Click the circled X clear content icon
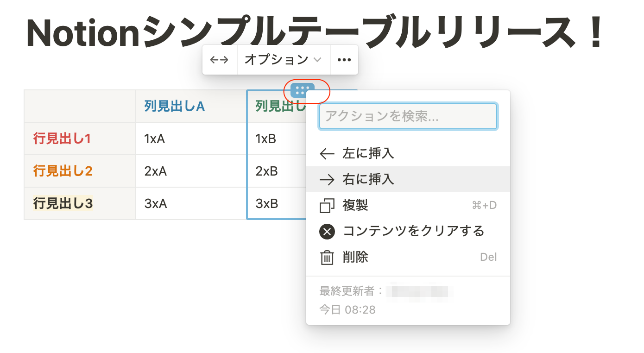The image size is (644, 353). 327,231
